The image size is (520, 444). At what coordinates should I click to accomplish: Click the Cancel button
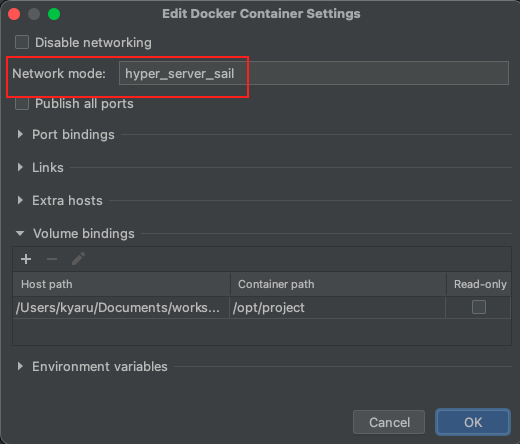click(x=389, y=422)
